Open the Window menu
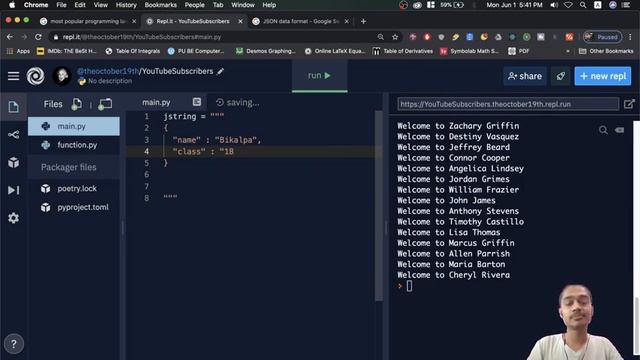Viewport: 640px width, 360px height. (242, 5)
